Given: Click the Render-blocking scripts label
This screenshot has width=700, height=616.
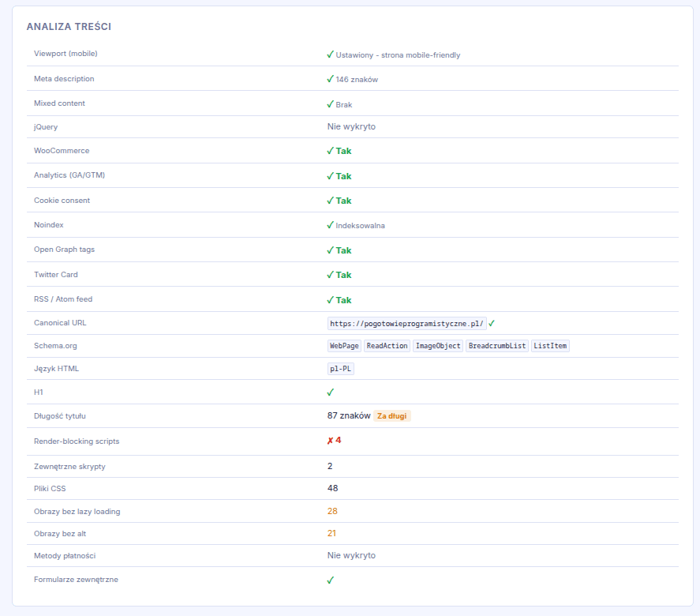Looking at the screenshot, I should 77,441.
